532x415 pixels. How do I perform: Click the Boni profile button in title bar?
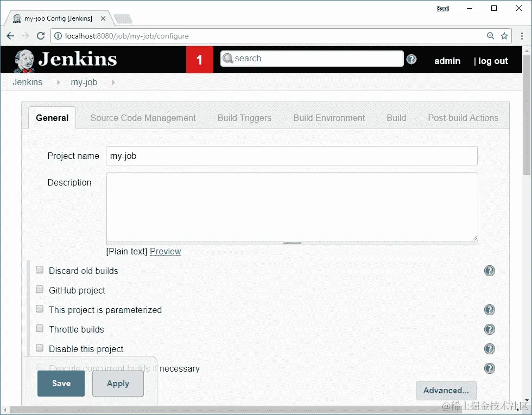[x=443, y=9]
